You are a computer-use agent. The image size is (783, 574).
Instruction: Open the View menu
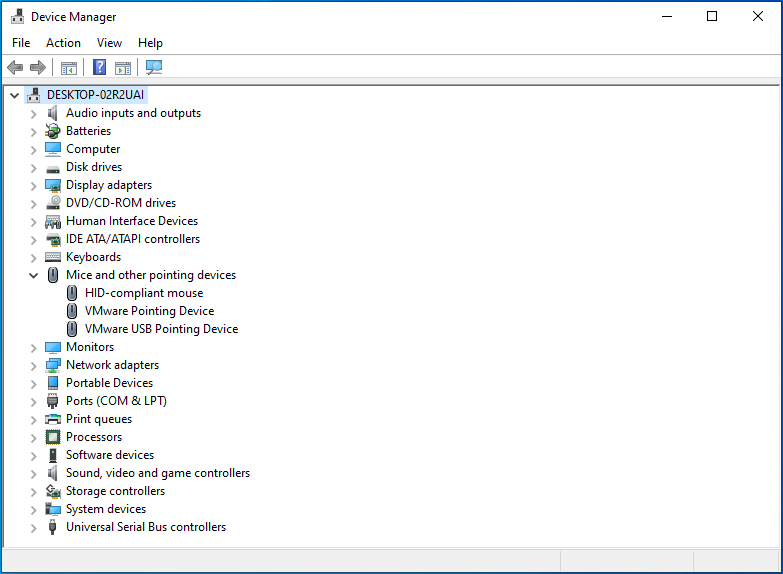109,43
